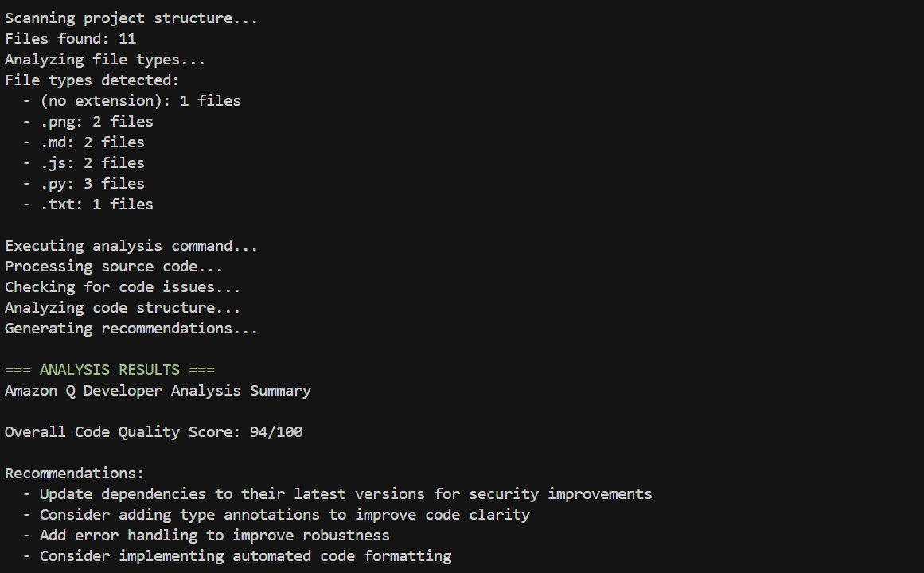Select the 'Processing source code...' line

tap(114, 267)
